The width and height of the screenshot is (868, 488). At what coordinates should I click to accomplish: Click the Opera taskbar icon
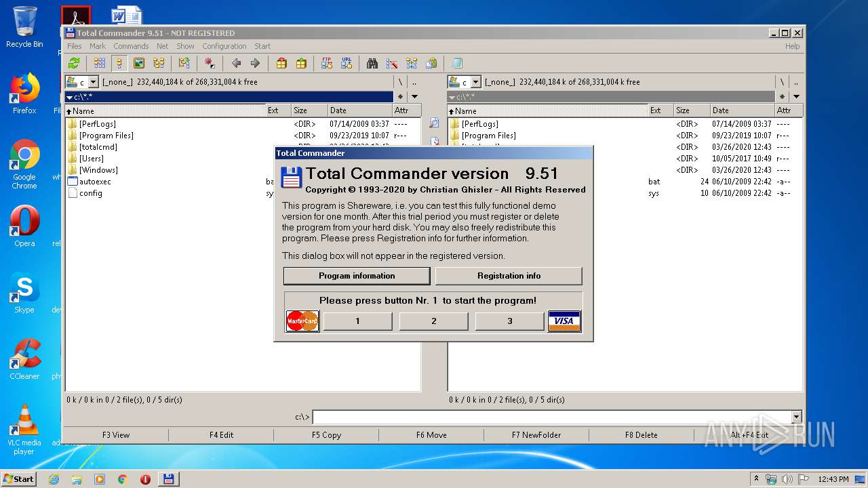click(x=145, y=479)
